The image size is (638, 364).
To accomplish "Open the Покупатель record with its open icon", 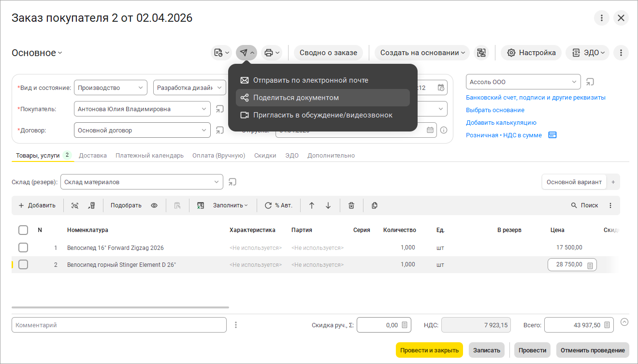I will point(220,109).
